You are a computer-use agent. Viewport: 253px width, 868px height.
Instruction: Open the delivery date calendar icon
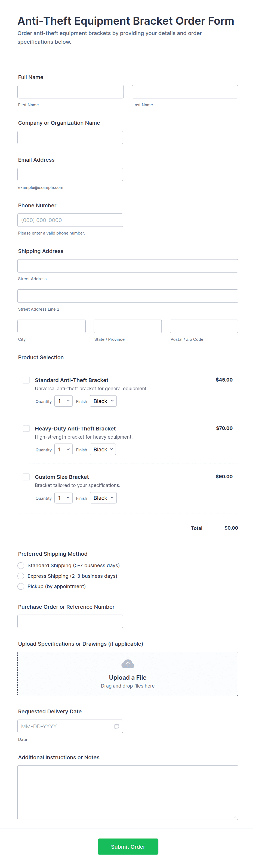tap(116, 726)
